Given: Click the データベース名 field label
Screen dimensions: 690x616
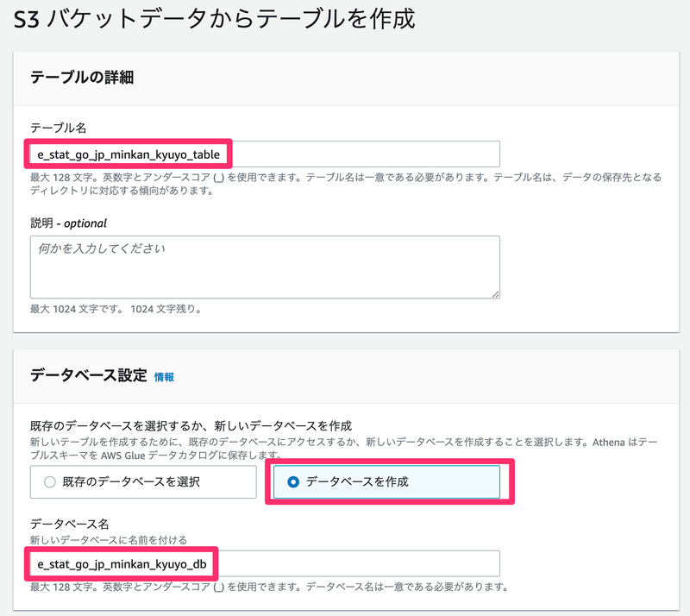Looking at the screenshot, I should [x=70, y=524].
